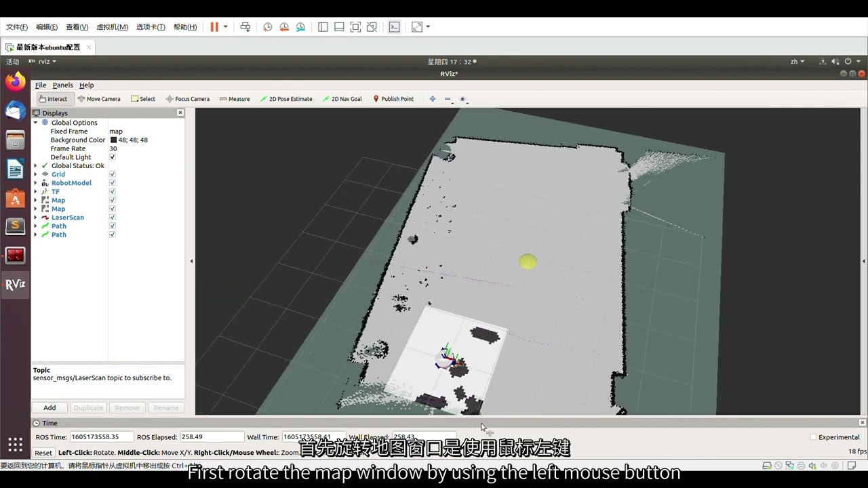Open Thunderbird Mail from the dock

[x=15, y=111]
